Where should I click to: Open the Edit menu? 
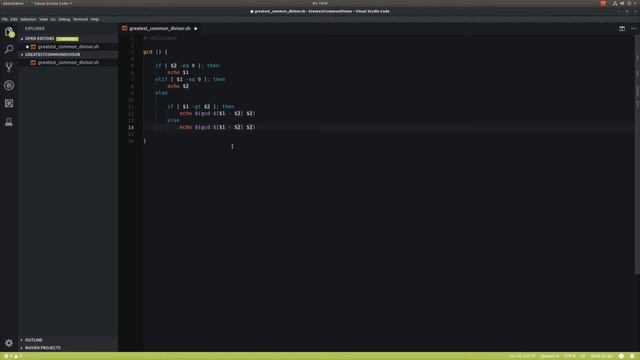(x=14, y=19)
